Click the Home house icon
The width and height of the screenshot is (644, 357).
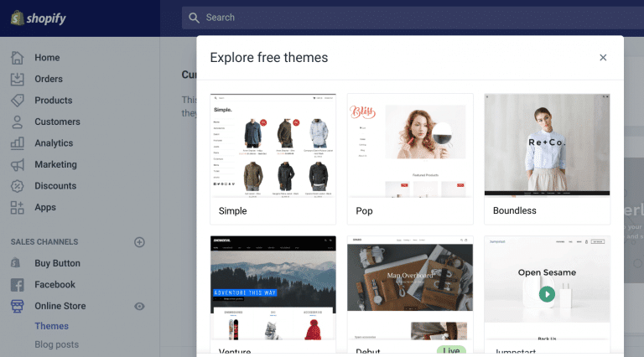18,58
